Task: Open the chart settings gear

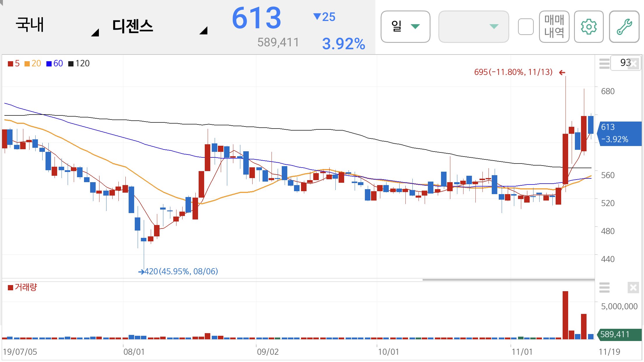Action: (589, 27)
